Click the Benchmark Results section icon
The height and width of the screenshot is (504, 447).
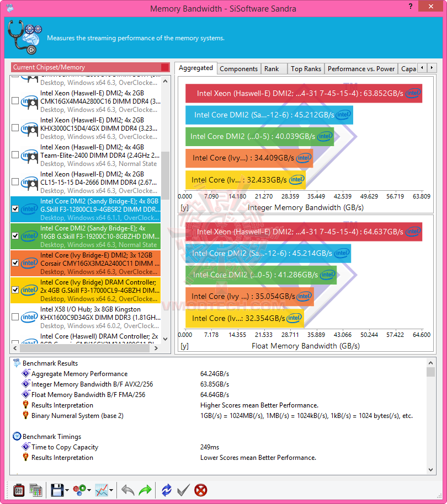pyautogui.click(x=17, y=363)
